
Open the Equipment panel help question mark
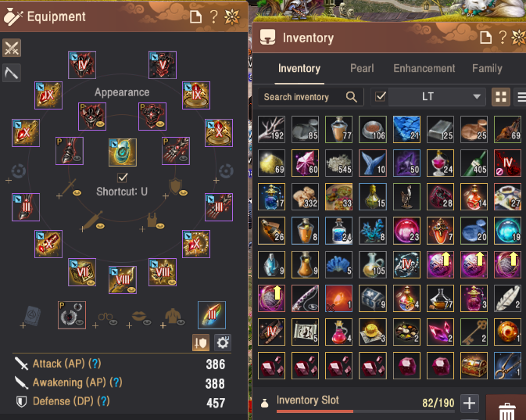tap(213, 16)
